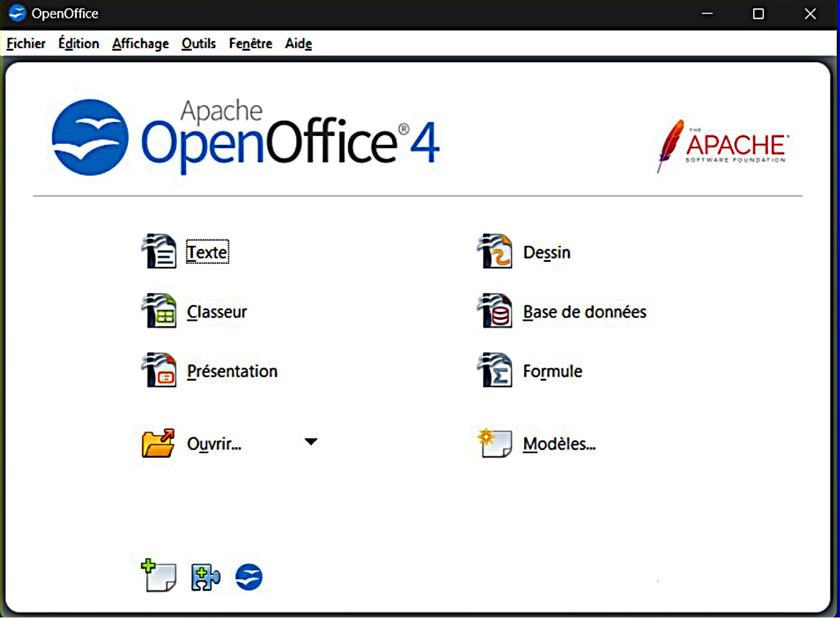The height and width of the screenshot is (618, 840).
Task: Open the Édition menu
Action: pyautogui.click(x=78, y=44)
